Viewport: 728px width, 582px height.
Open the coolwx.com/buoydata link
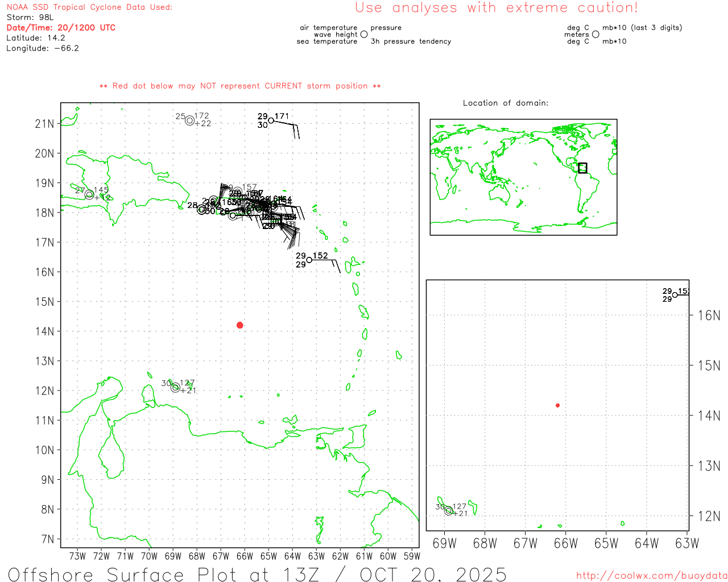[652, 575]
